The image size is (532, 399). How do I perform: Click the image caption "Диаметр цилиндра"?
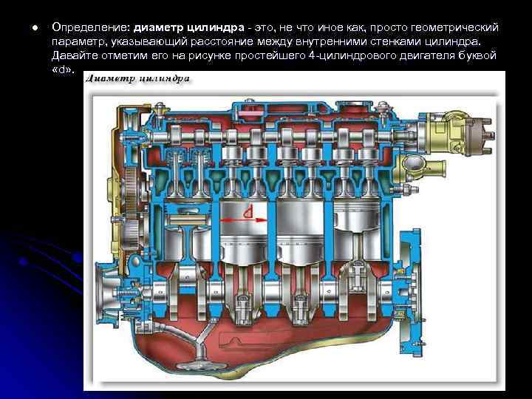pyautogui.click(x=137, y=79)
